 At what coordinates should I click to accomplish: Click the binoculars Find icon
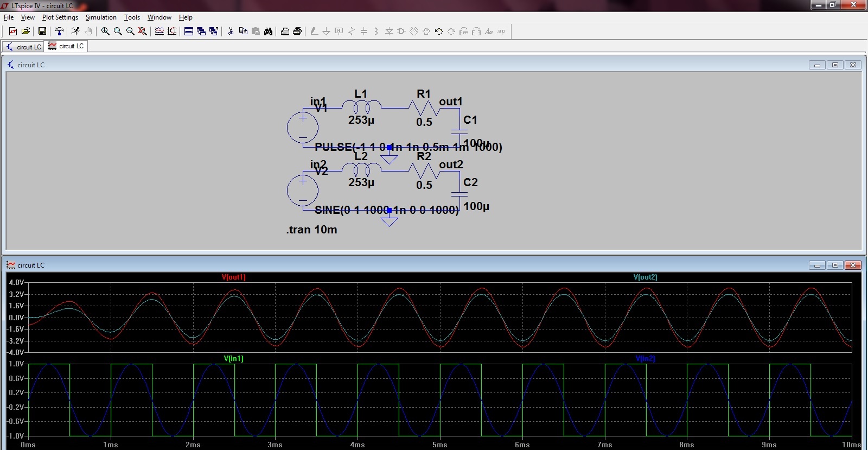tap(268, 31)
